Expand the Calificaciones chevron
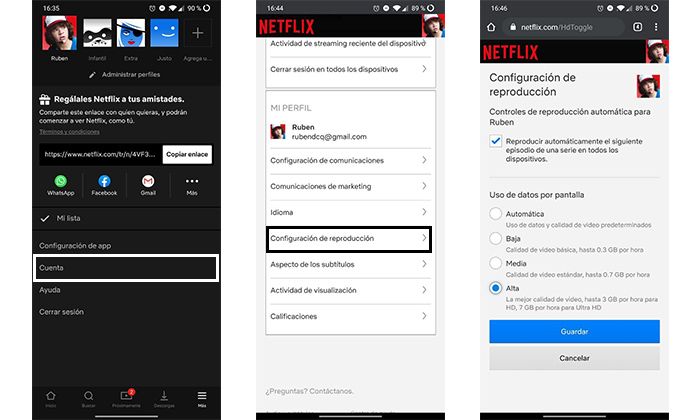The image size is (700, 420). tap(425, 316)
